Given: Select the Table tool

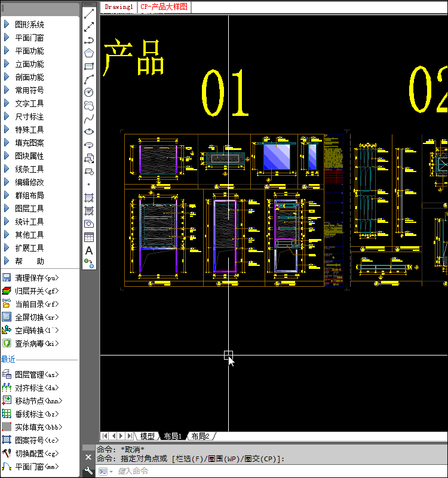Looking at the screenshot, I should [89, 237].
